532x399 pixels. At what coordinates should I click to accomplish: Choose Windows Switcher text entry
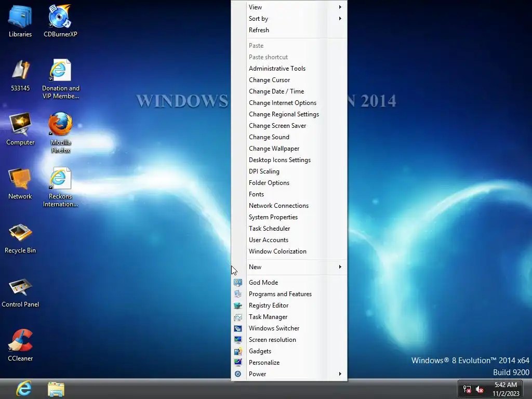274,328
